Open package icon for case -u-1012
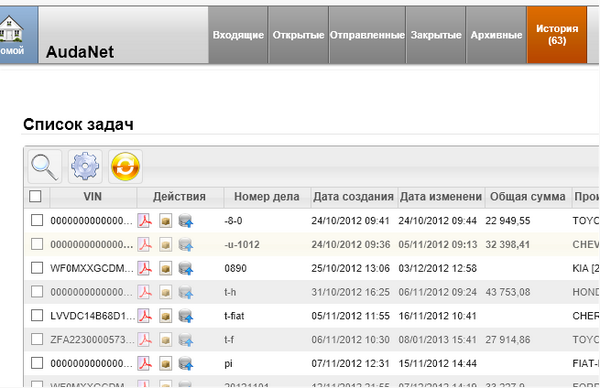The width and height of the screenshot is (600, 388). point(165,245)
